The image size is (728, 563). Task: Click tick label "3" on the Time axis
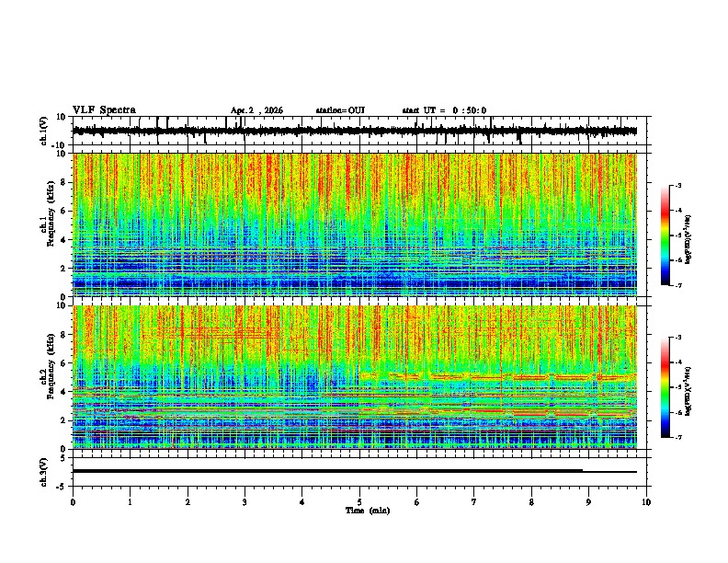tap(245, 502)
